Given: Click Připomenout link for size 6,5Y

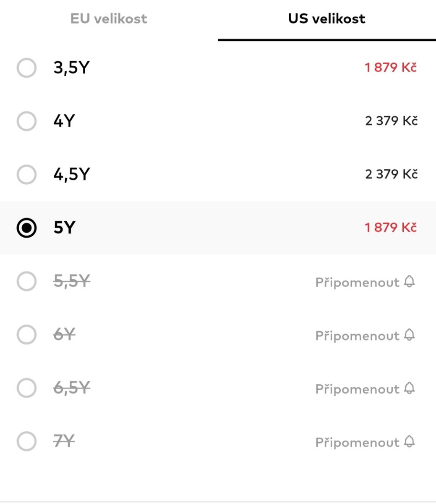Looking at the screenshot, I should [357, 389].
